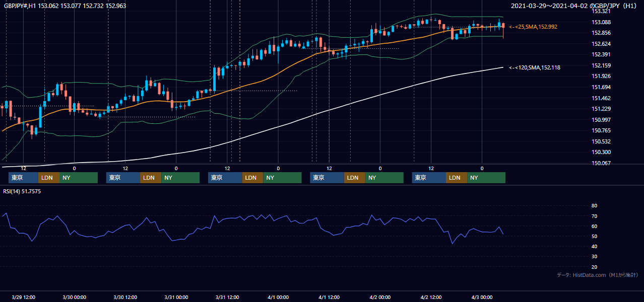Click the RSI 80 level label
Viewport: 644px width, 302px height.
(x=594, y=206)
